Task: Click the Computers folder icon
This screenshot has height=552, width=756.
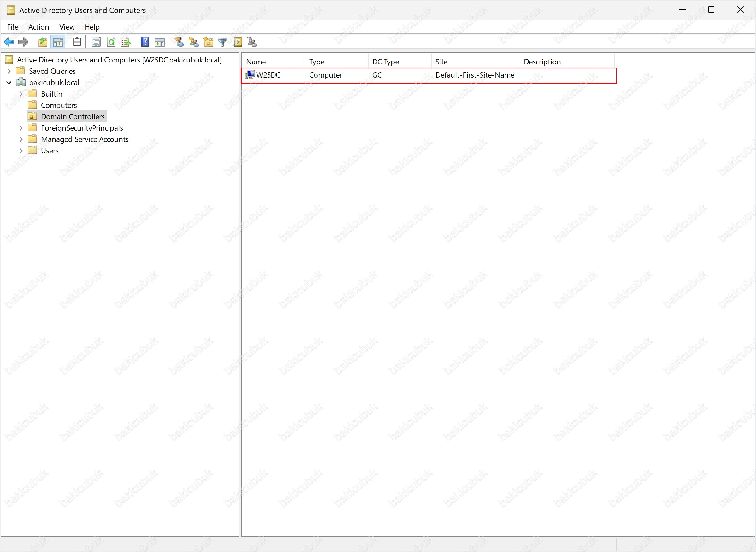Action: pyautogui.click(x=32, y=105)
